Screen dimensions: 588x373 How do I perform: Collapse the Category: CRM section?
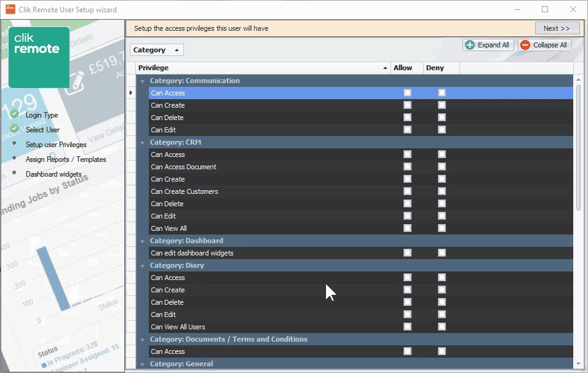[x=143, y=142]
